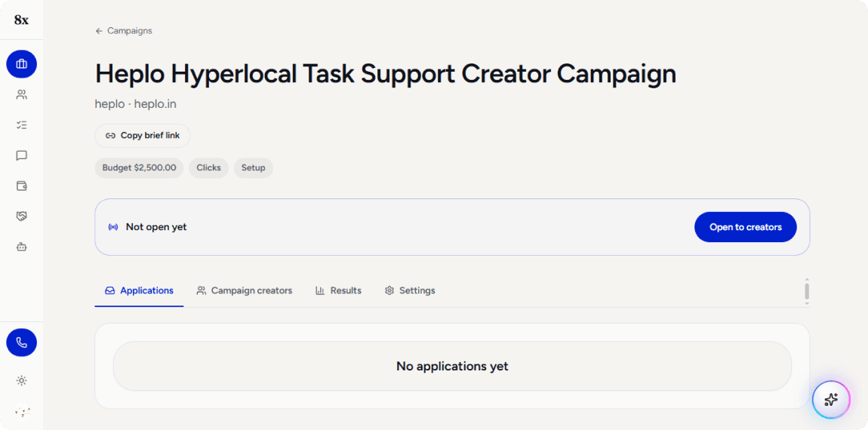The width and height of the screenshot is (868, 430).
Task: Open the 8x logo home link
Action: (x=21, y=20)
